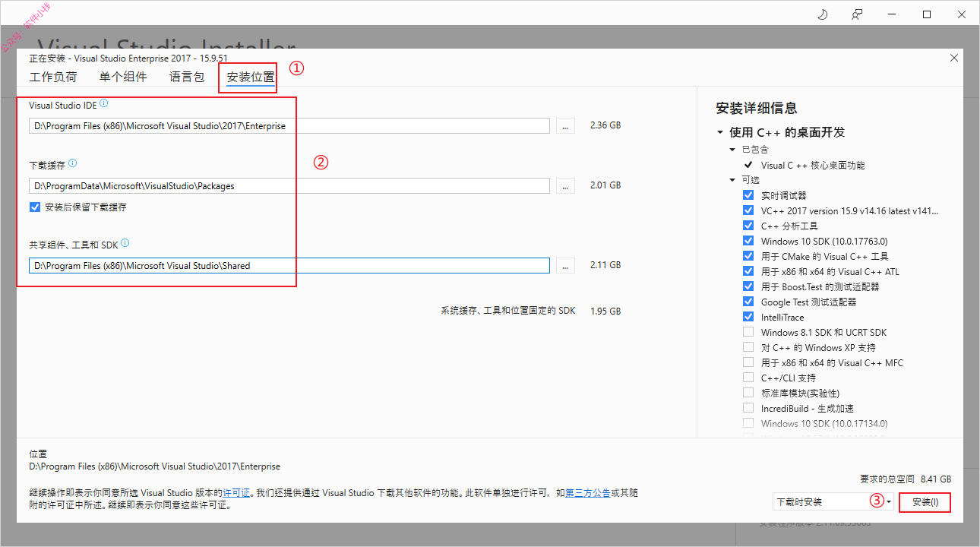Image resolution: width=980 pixels, height=547 pixels.
Task: Open the 下载时安装 dropdown
Action: pyautogui.click(x=833, y=502)
